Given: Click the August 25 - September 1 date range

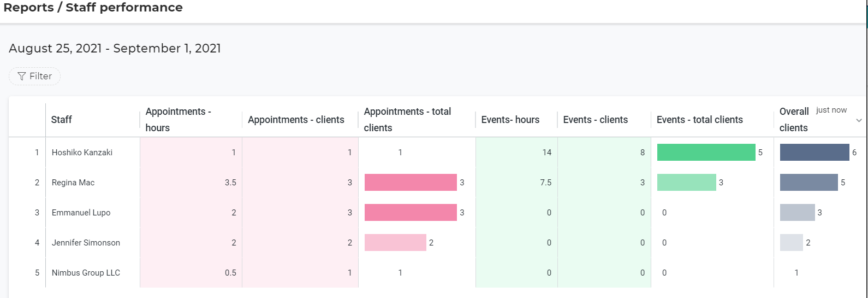Looking at the screenshot, I should pos(115,49).
